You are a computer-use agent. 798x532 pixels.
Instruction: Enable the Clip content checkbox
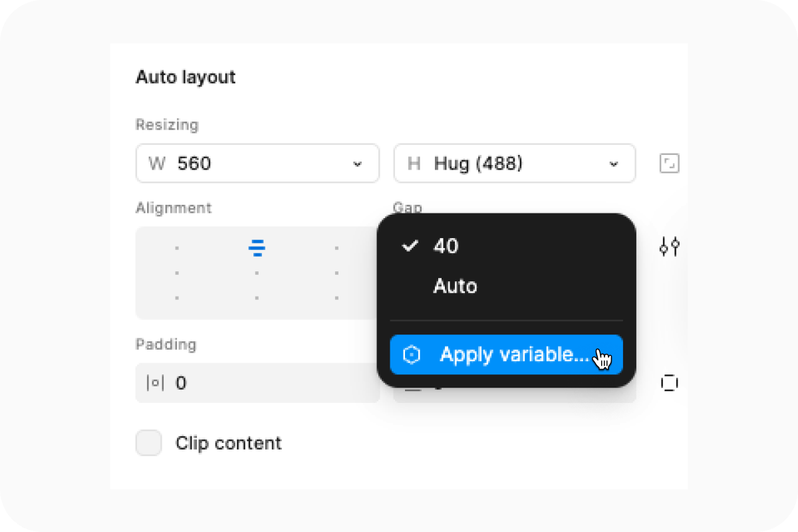coord(148,443)
